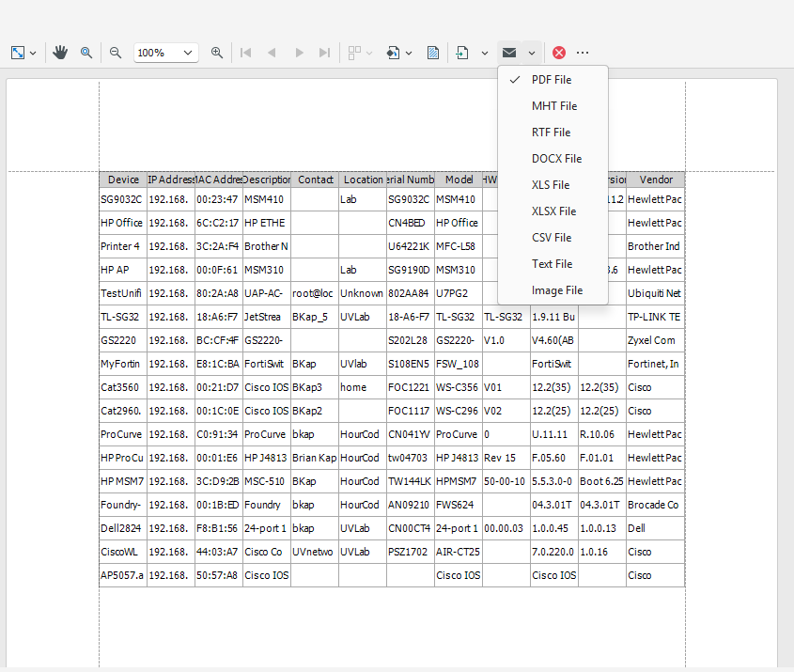
Task: Click the "Boot 6.25" cell
Action: (x=602, y=481)
